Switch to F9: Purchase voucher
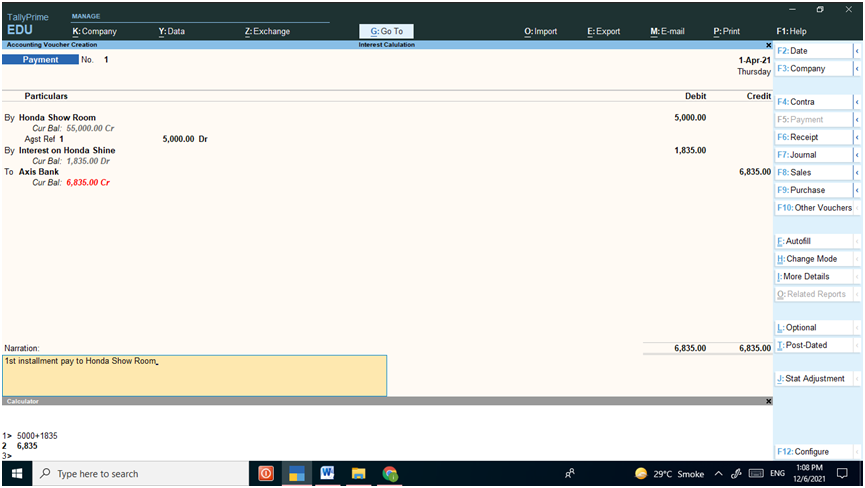Screen dimensions: 865x488 coord(814,190)
